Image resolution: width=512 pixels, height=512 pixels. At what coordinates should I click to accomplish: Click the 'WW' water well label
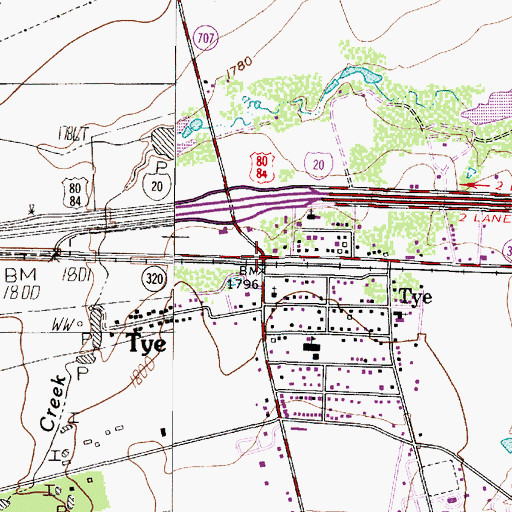pyautogui.click(x=64, y=325)
